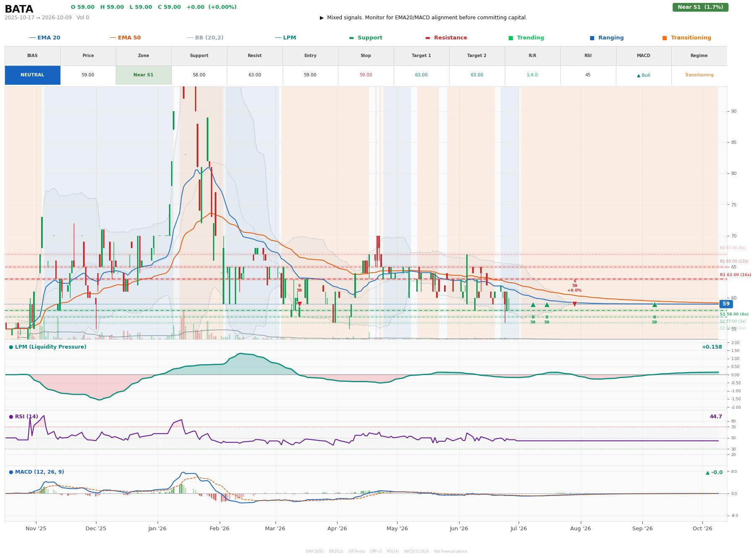Select the EMA 20 legend entry
The height and width of the screenshot is (558, 756).
click(45, 38)
